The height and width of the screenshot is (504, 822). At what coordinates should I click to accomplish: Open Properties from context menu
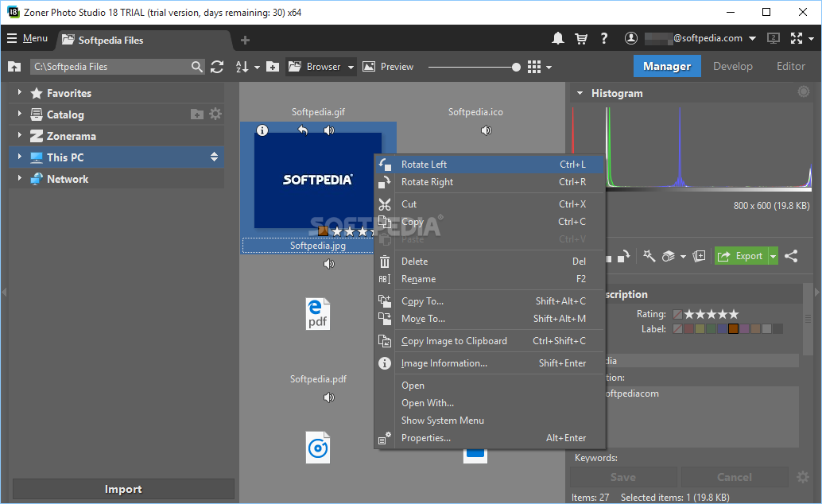(x=490, y=438)
